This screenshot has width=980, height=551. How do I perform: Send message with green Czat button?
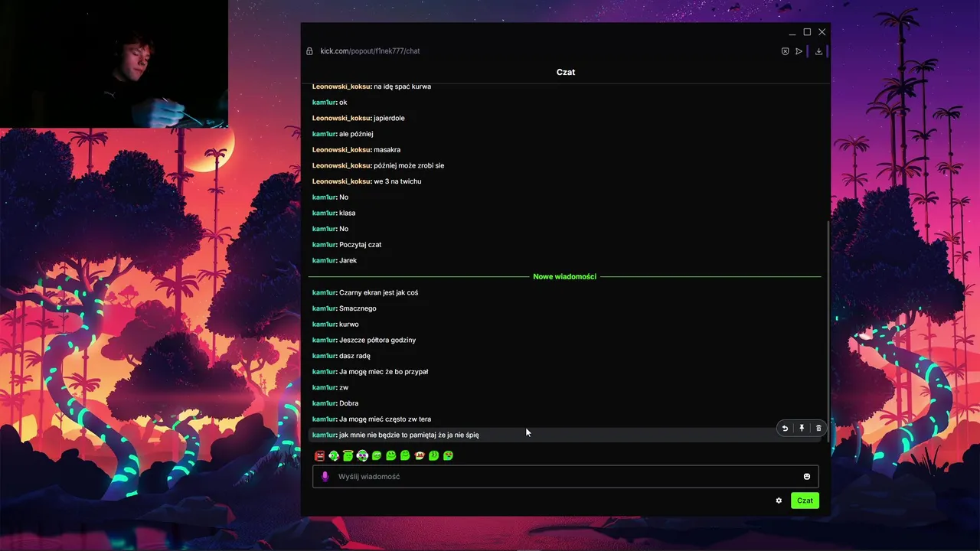[805, 500]
